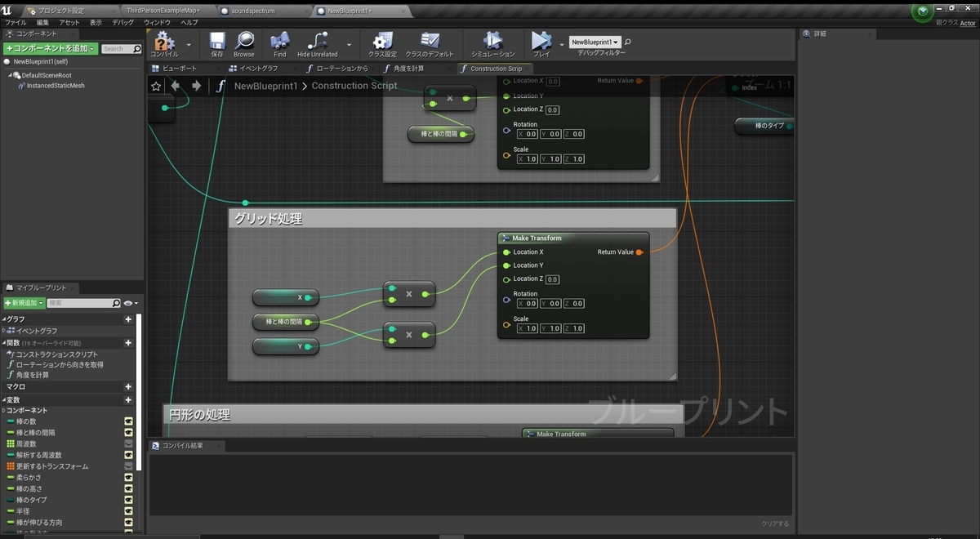Collapse the 関数 section
Viewport: 980px width, 539px height.
3,343
